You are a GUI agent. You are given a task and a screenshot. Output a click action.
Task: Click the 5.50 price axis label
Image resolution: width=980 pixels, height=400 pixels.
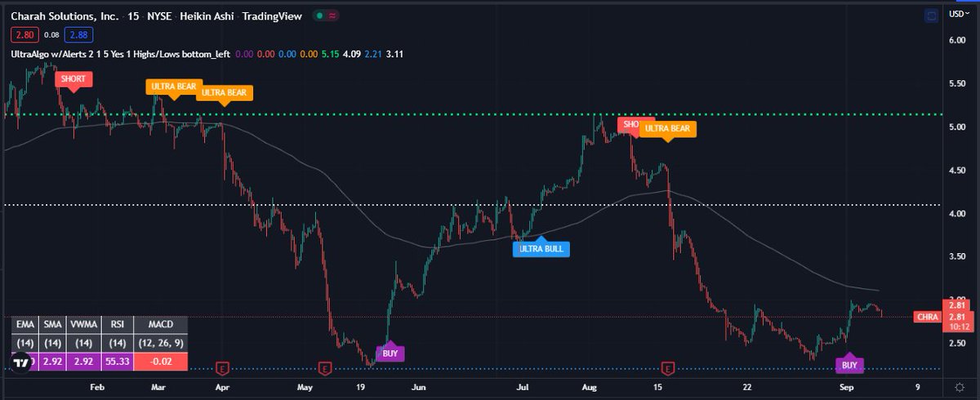pos(956,83)
